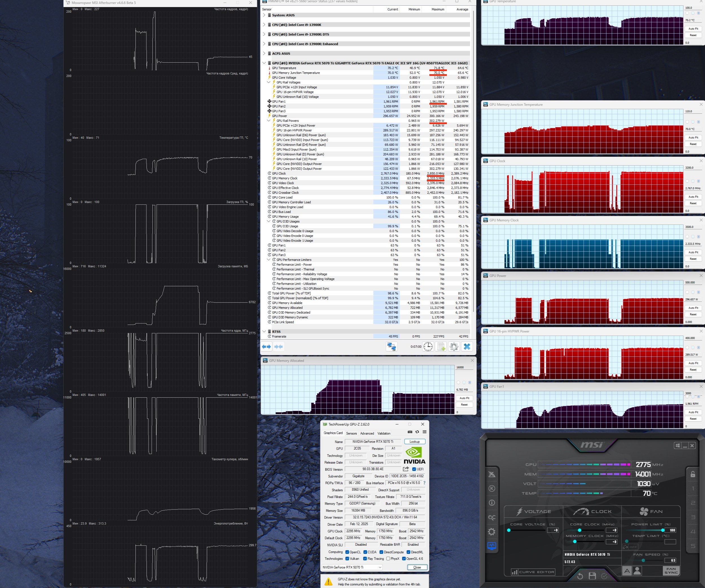
Task: Expand ACPI: ASUS sensor group
Action: tap(264, 53)
